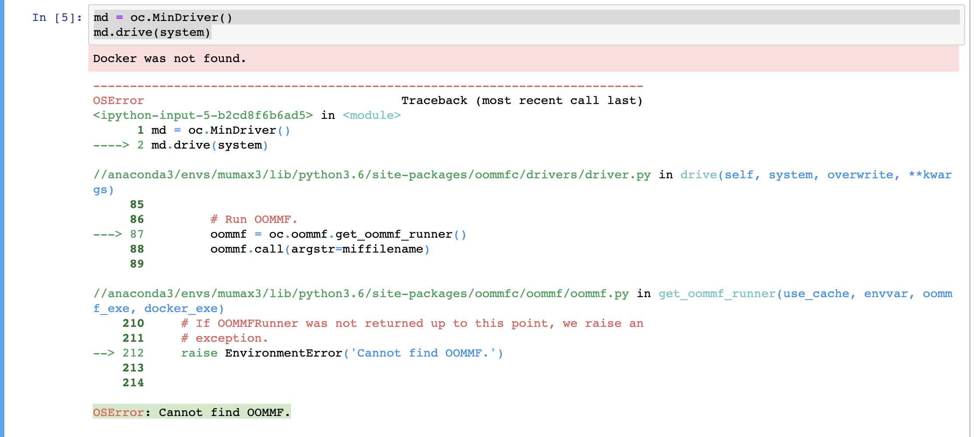Click the 'md = oc.MinDriver()' code line
Viewport: 980px width, 437px height.
tap(163, 17)
